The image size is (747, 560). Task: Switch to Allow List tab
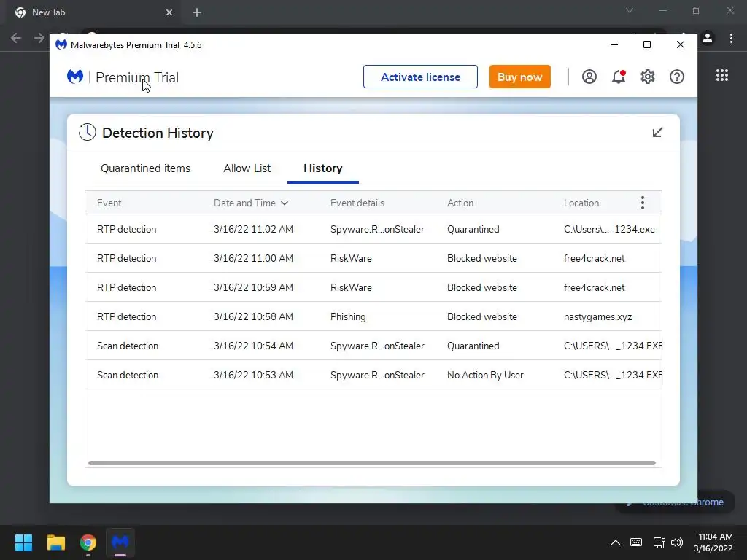247,168
